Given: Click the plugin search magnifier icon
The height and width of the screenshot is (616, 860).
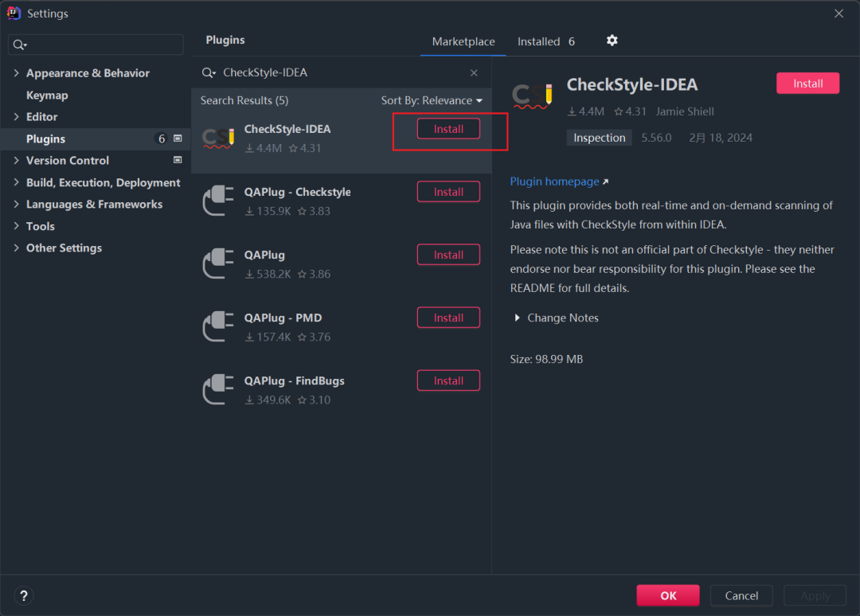Looking at the screenshot, I should pyautogui.click(x=209, y=73).
